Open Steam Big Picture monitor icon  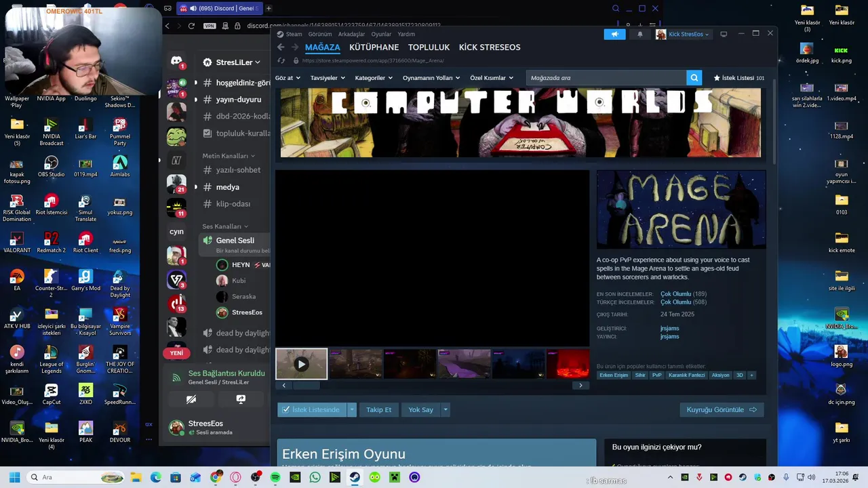coord(724,34)
